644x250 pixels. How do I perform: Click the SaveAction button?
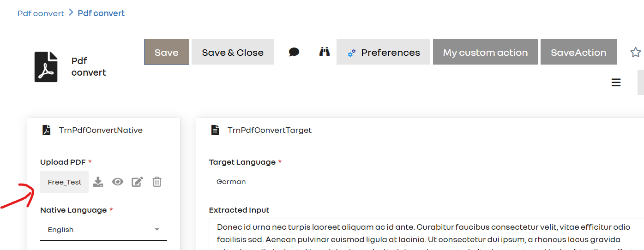pos(578,52)
